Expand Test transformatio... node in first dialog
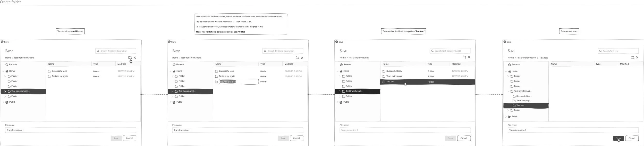The height and width of the screenshot is (146, 644). [5, 91]
